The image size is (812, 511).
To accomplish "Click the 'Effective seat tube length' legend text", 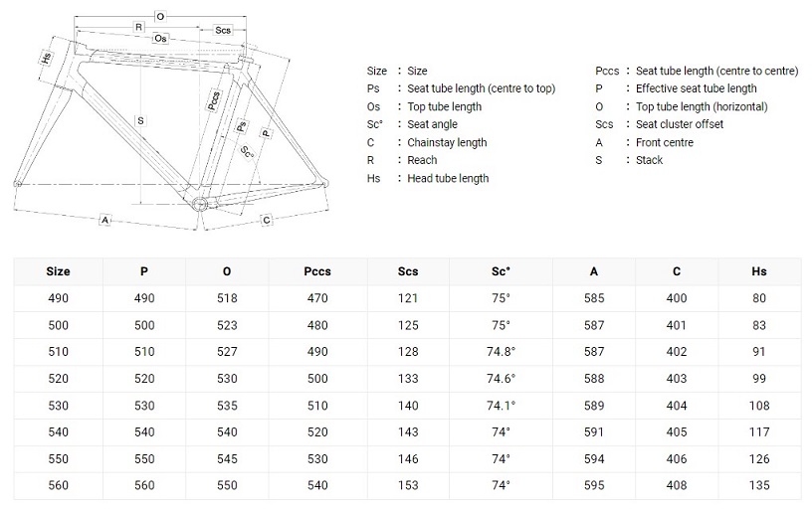I will click(x=696, y=88).
